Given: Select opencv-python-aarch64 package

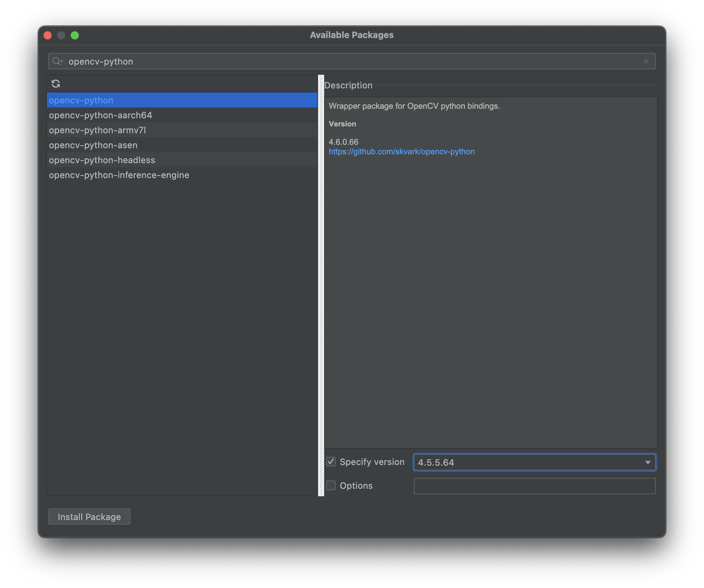Looking at the screenshot, I should pyautogui.click(x=101, y=115).
